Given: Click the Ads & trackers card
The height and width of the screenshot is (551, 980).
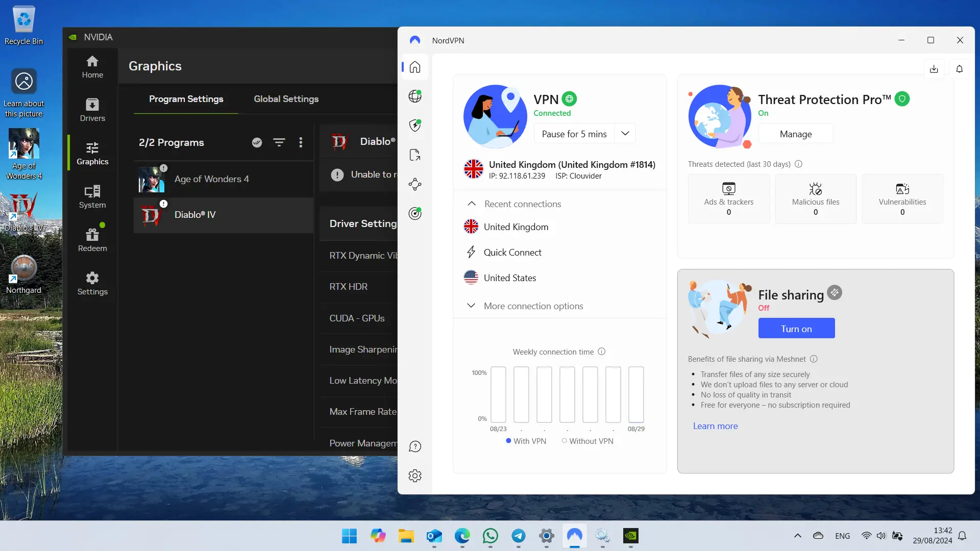Looking at the screenshot, I should [729, 199].
